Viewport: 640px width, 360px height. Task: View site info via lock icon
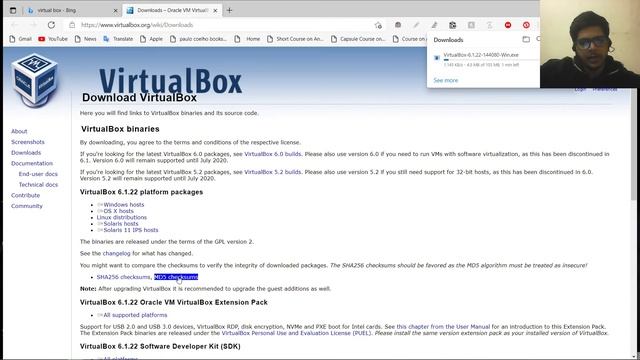pyautogui.click(x=72, y=25)
